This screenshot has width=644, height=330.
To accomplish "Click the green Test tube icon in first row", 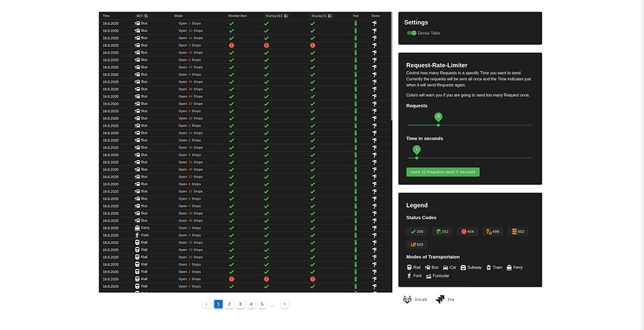I will pyautogui.click(x=355, y=23).
